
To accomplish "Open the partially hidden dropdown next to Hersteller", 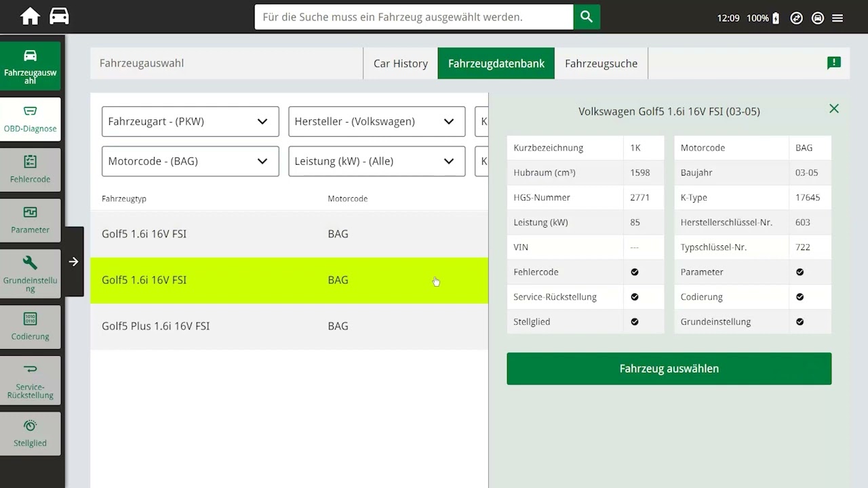I will pos(481,121).
